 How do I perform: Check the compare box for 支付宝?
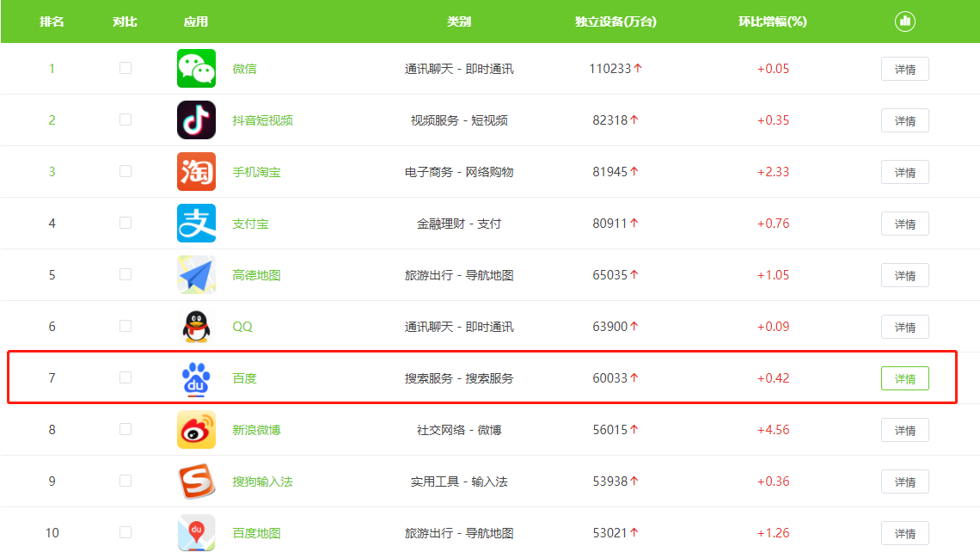click(126, 223)
